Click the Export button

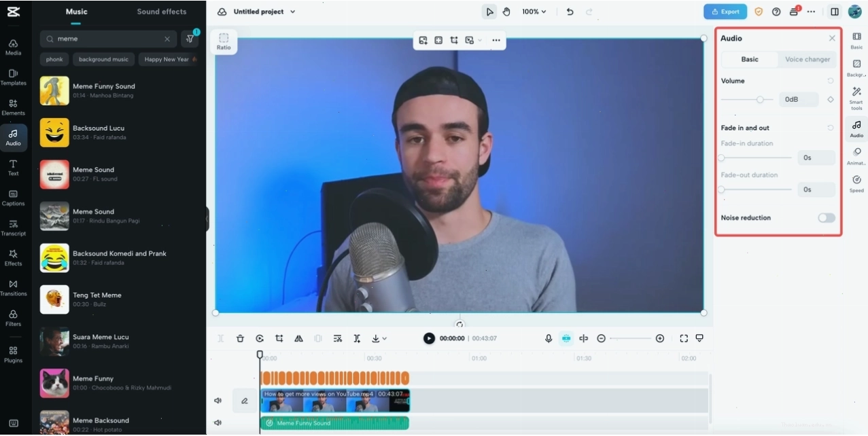[x=725, y=12]
